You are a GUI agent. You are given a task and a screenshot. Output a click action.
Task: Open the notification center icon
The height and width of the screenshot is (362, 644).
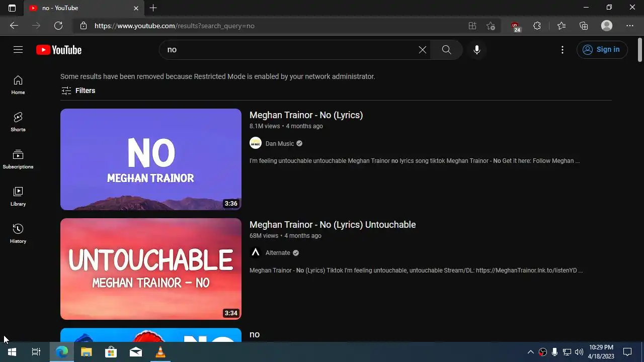[x=627, y=352]
